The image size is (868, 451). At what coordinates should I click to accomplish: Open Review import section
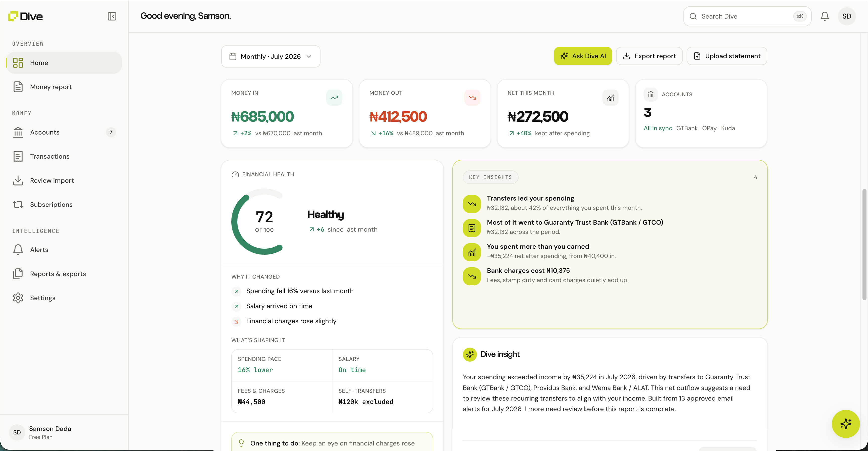click(x=64, y=180)
